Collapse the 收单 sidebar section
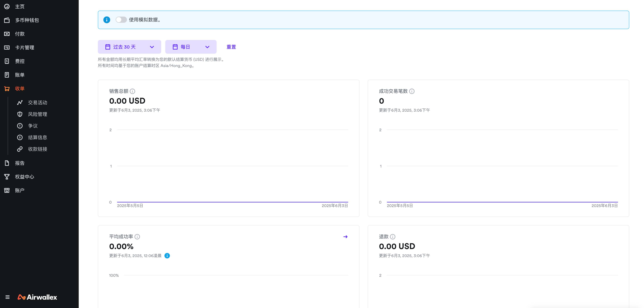The height and width of the screenshot is (308, 644). (20, 89)
